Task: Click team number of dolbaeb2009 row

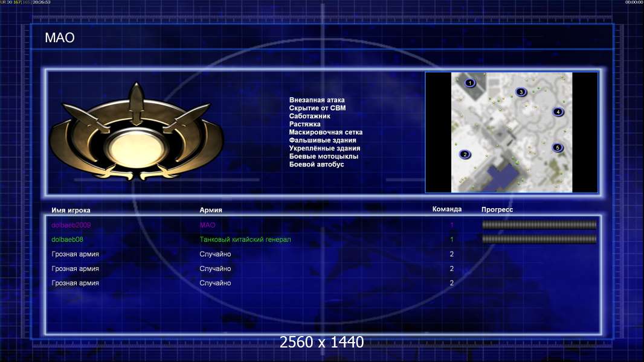Action: tap(452, 225)
